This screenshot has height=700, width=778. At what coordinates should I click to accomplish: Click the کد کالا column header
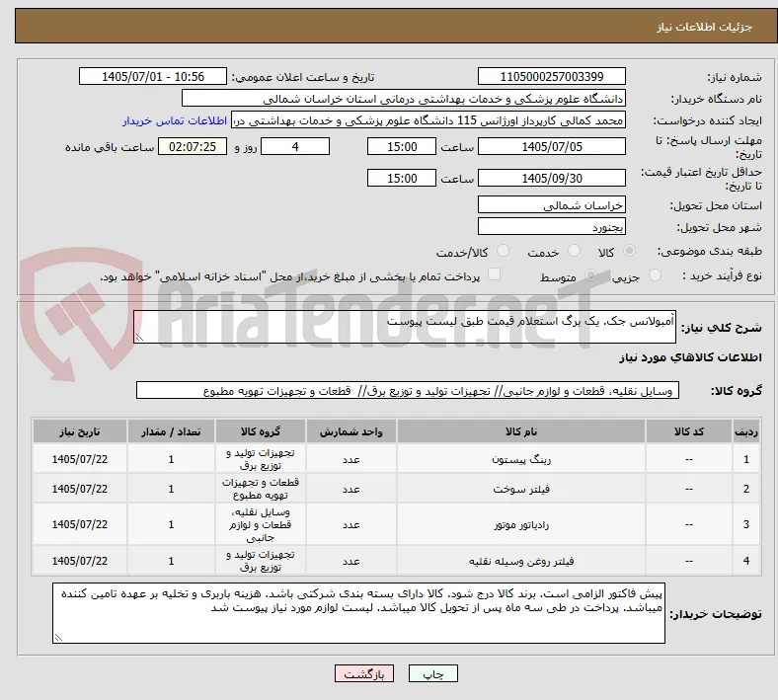[x=689, y=431]
